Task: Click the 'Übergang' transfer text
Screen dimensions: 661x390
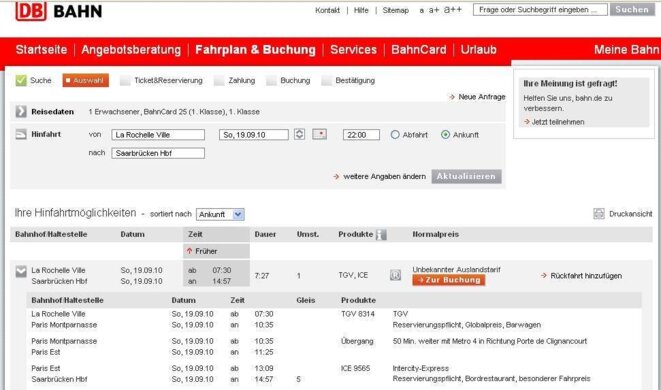Action: [x=357, y=341]
